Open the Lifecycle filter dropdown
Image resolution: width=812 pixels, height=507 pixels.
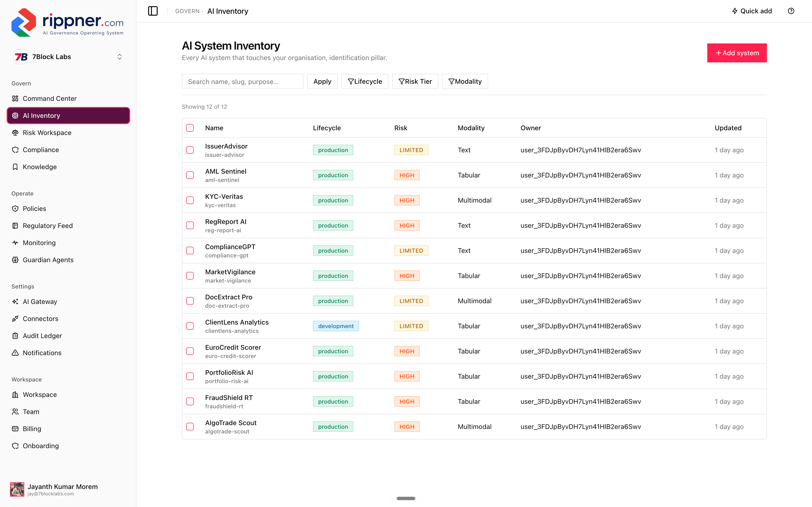coord(365,81)
